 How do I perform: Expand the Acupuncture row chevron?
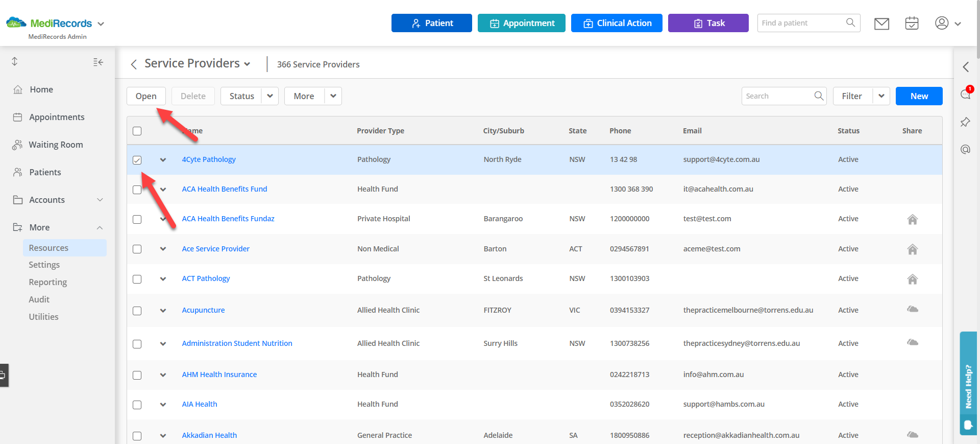(163, 310)
